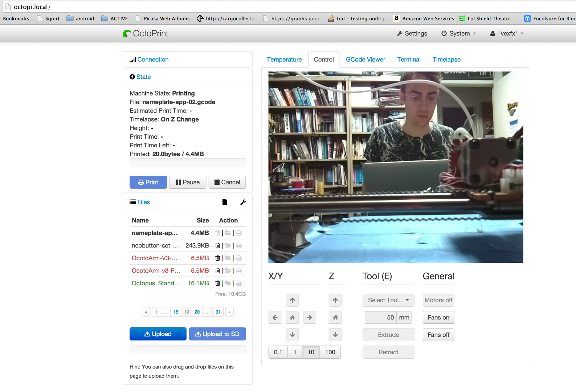This screenshot has width=576, height=392.
Task: Collapse the State panel
Action: click(143, 77)
